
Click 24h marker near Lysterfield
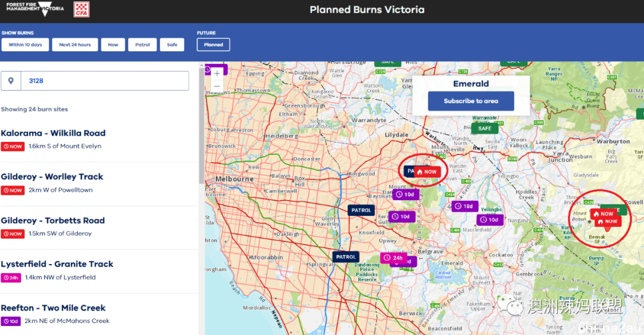pyautogui.click(x=394, y=258)
